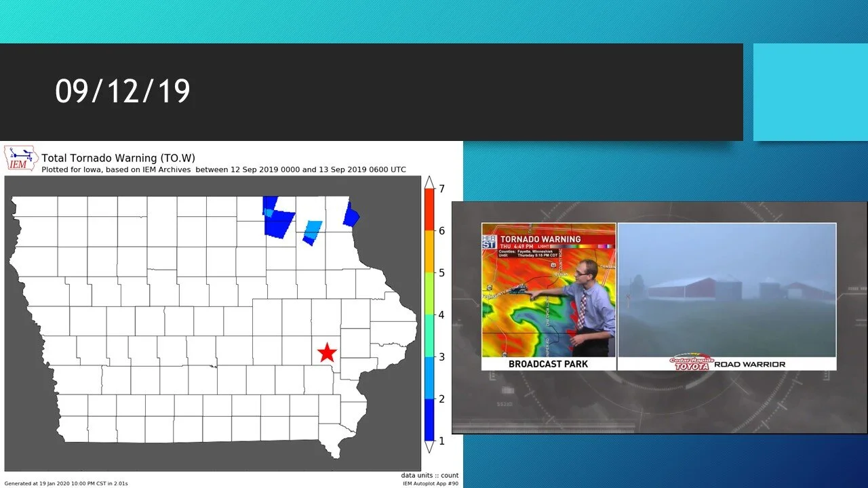Click the green segment of the color bar
Viewport: 868px width, 488px height.
coord(429,293)
